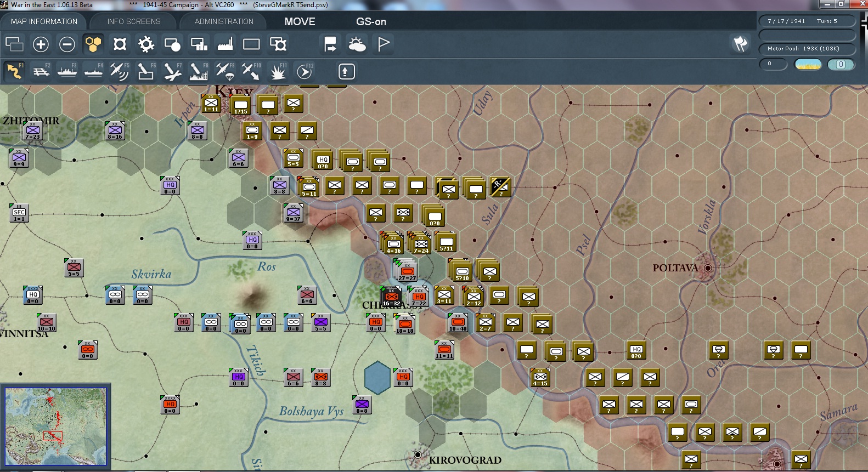
Task: Select the purple unit marked 9=9
Action: pos(19,158)
